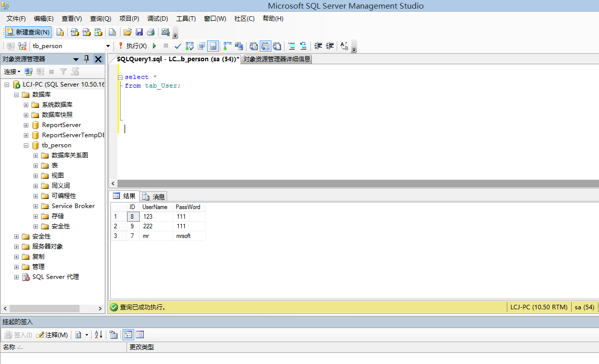
Task: Switch to the 消息 results tab
Action: pos(154,196)
